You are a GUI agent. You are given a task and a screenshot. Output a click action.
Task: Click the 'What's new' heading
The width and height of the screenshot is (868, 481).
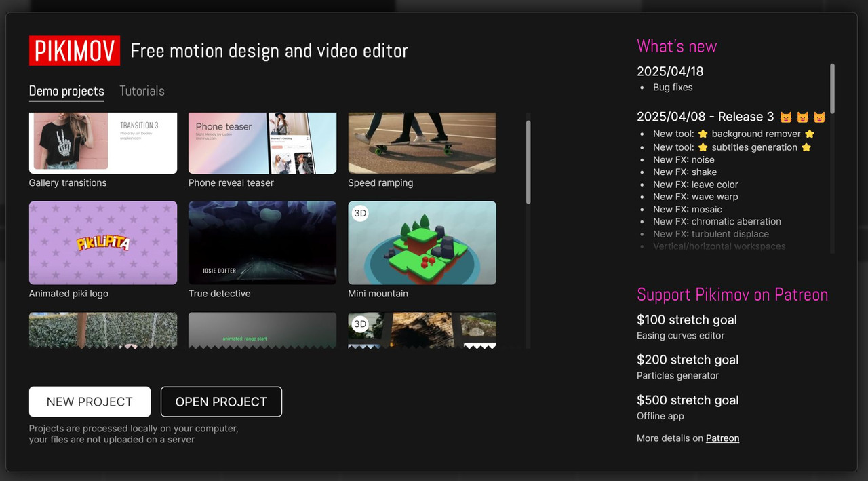[x=677, y=46]
